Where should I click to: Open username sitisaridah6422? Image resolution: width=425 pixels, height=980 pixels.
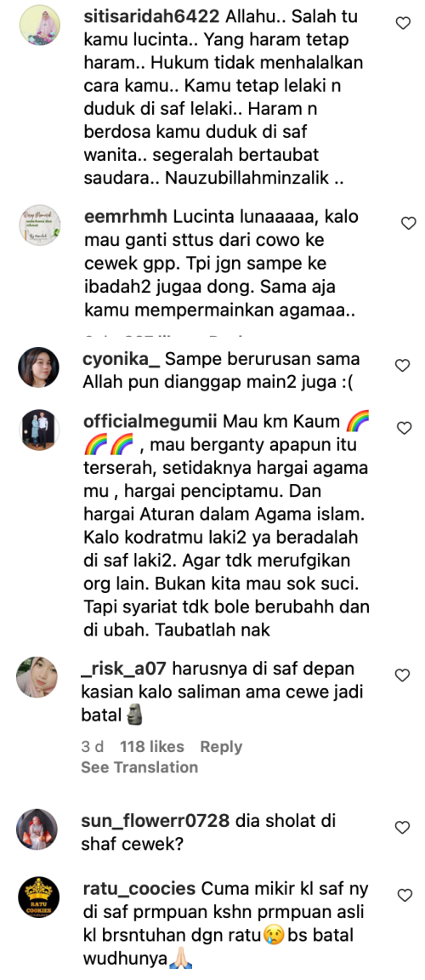tap(151, 18)
